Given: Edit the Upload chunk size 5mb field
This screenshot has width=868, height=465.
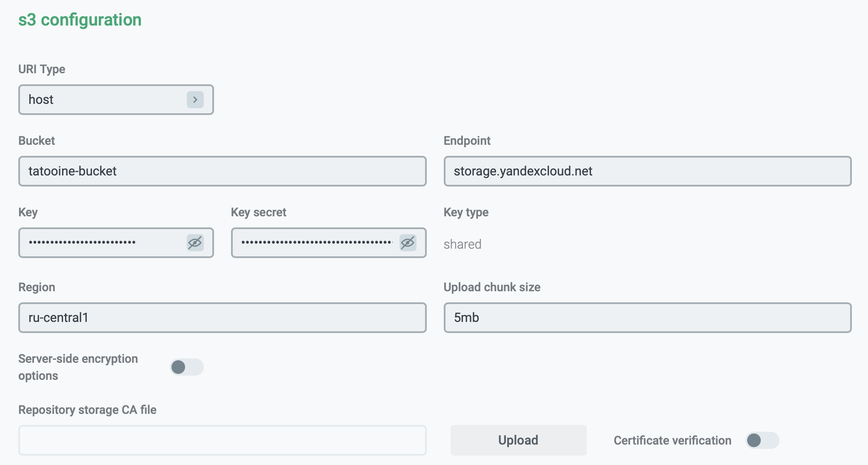Looking at the screenshot, I should coord(647,318).
